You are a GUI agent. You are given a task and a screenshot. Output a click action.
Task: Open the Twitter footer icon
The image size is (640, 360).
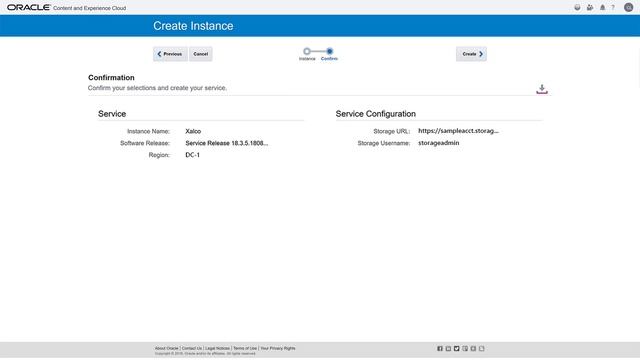point(456,349)
